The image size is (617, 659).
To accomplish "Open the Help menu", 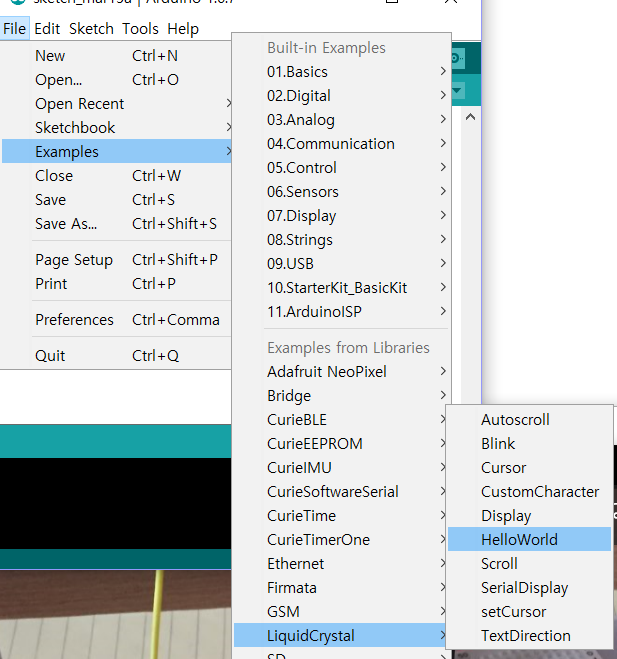I will pyautogui.click(x=183, y=29).
